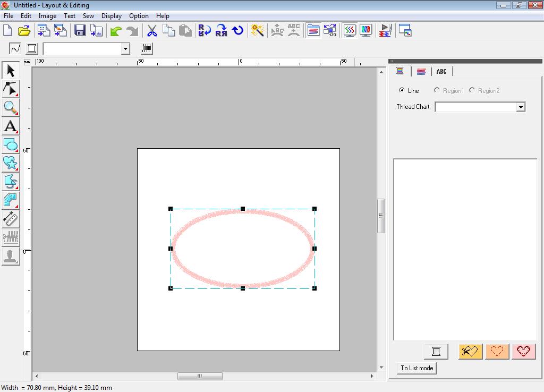Pick the Circle shape drawing tool
Viewport: 544px width, 392px height.
click(x=11, y=145)
